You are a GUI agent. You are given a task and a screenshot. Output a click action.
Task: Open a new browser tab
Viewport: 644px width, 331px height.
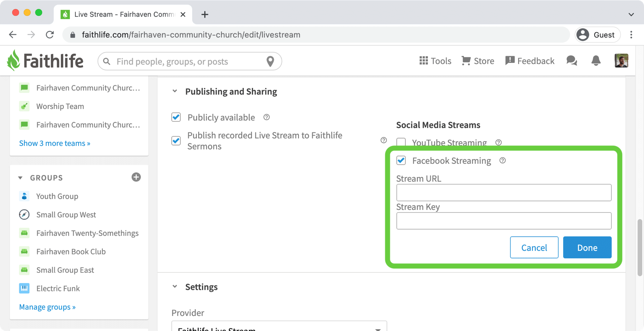tap(205, 15)
